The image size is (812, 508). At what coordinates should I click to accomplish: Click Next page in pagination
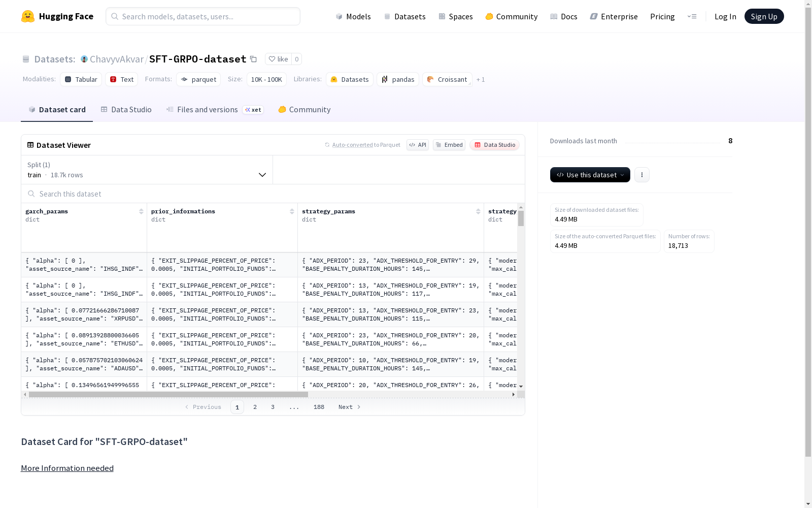(x=350, y=407)
